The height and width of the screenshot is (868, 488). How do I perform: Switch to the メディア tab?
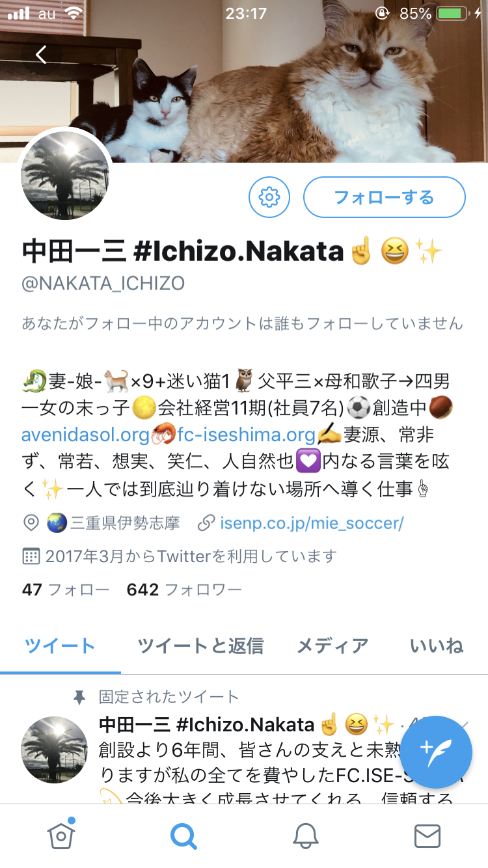pyautogui.click(x=332, y=646)
